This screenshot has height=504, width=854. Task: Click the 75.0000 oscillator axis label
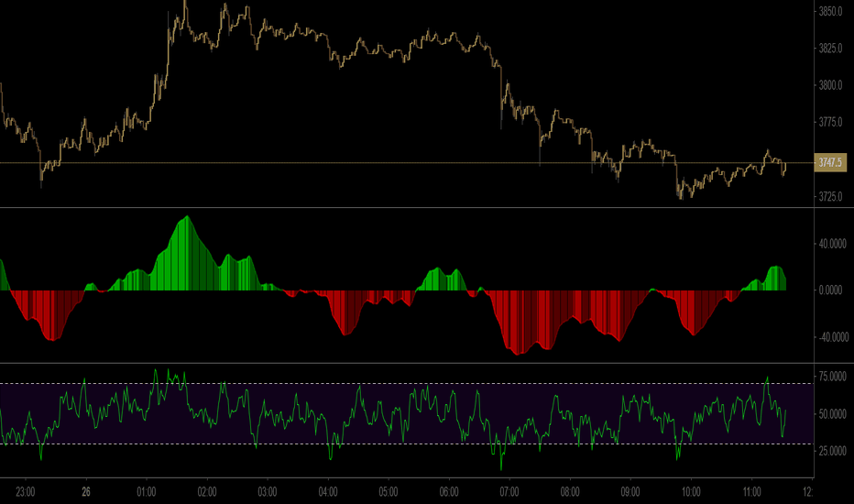833,377
